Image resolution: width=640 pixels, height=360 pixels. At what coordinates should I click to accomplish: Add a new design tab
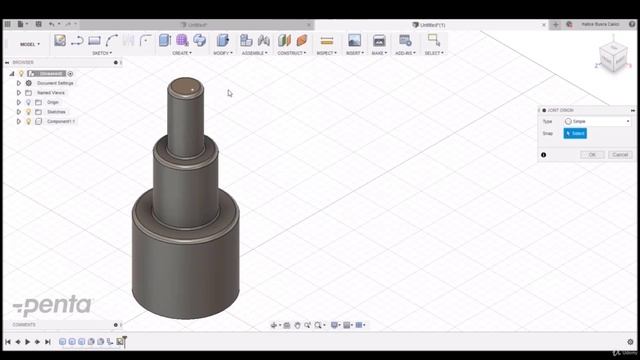[556, 24]
